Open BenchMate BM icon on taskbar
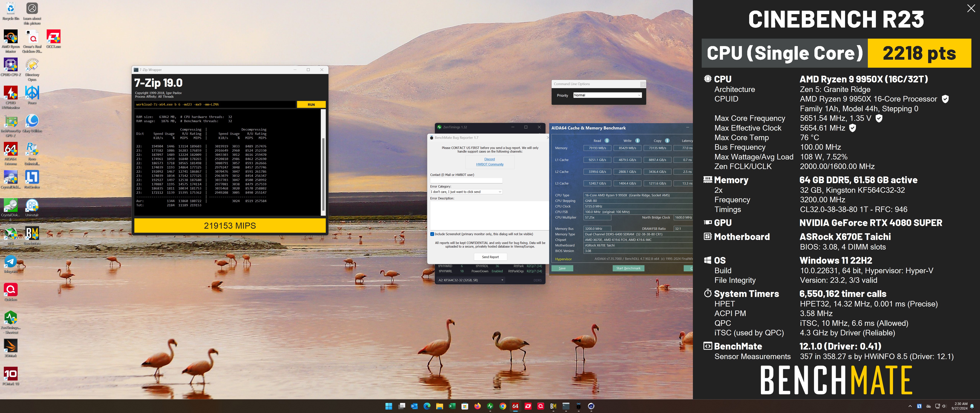The width and height of the screenshot is (980, 413). 553,406
